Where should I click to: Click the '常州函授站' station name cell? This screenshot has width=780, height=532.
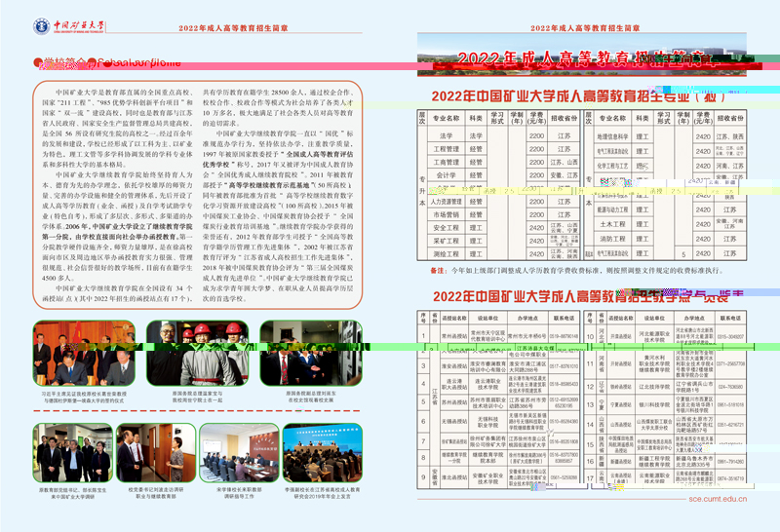pos(454,335)
